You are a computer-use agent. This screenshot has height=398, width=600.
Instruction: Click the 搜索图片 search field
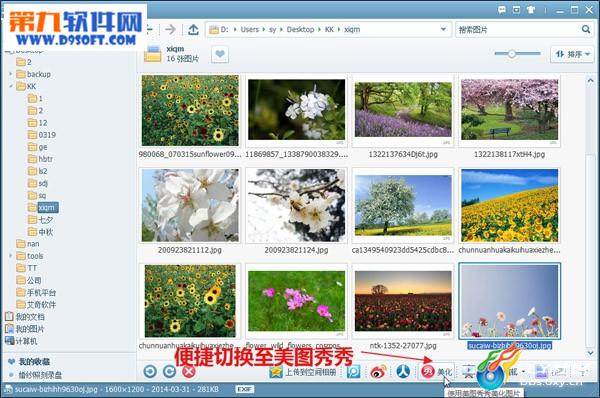point(518,29)
